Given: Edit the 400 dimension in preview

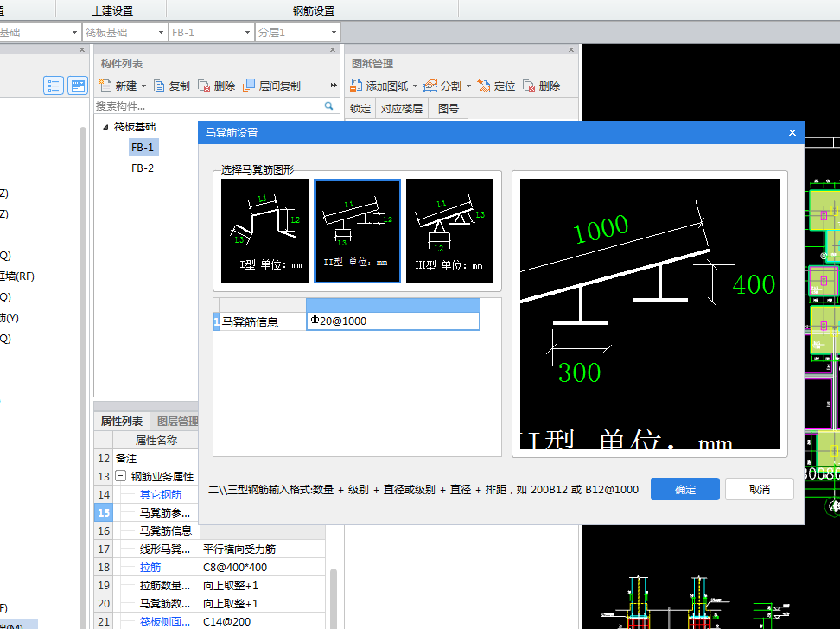Looking at the screenshot, I should (x=754, y=284).
